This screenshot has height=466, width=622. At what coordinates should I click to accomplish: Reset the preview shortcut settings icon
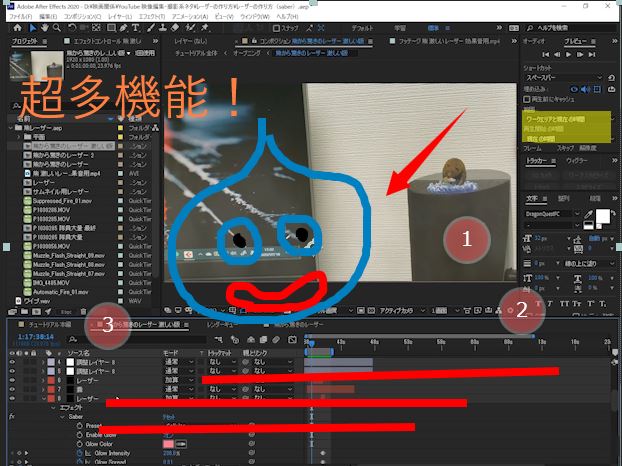click(611, 78)
